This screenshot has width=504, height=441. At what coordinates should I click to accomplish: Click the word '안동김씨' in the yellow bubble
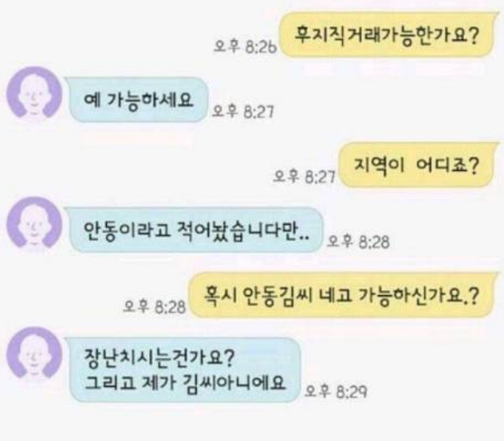pyautogui.click(x=278, y=296)
